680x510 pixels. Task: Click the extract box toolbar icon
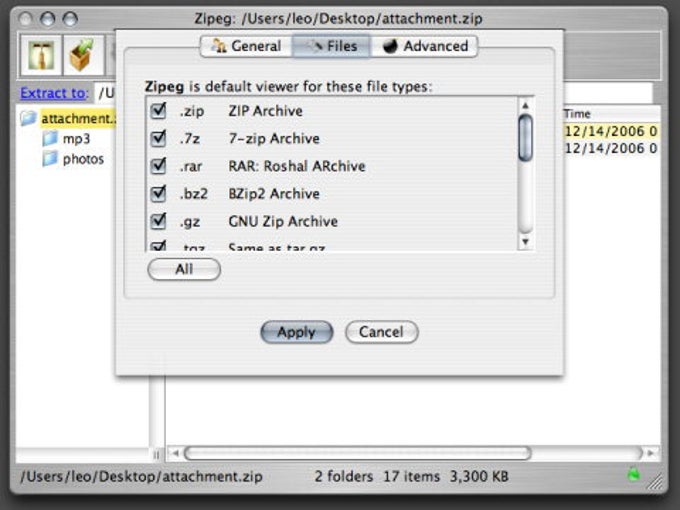[83, 56]
